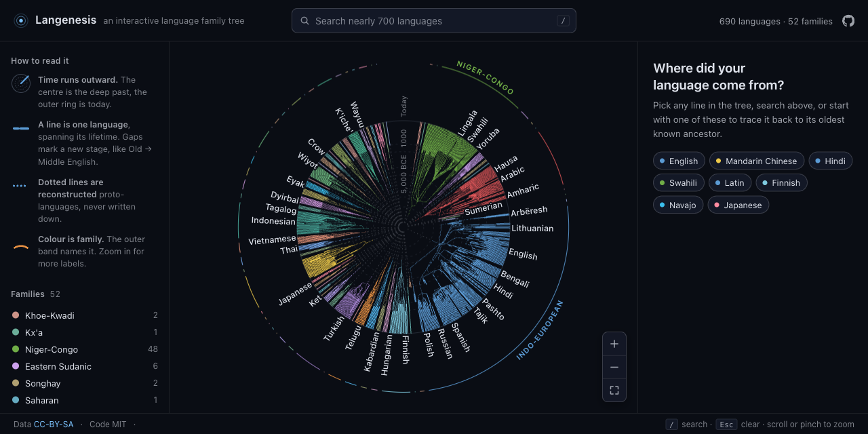Click the Spanish label on the tree
The width and height of the screenshot is (868, 434).
[460, 337]
